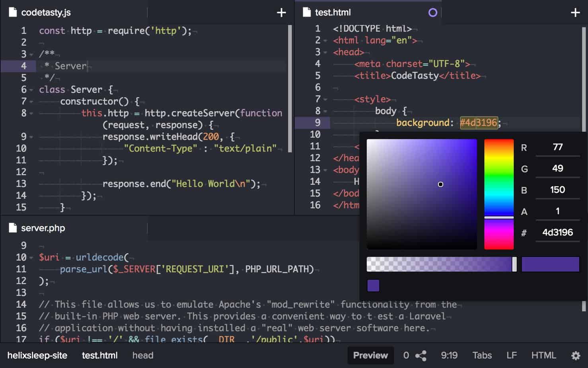588x368 pixels.
Task: Open settings gear in status bar
Action: coord(575,355)
